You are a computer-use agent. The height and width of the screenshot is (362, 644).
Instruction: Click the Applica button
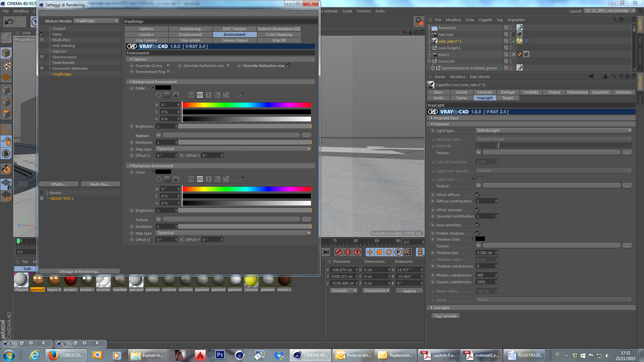[x=409, y=291]
